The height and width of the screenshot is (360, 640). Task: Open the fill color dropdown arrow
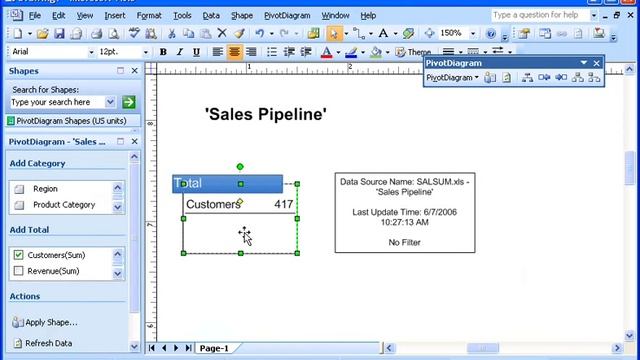click(387, 52)
